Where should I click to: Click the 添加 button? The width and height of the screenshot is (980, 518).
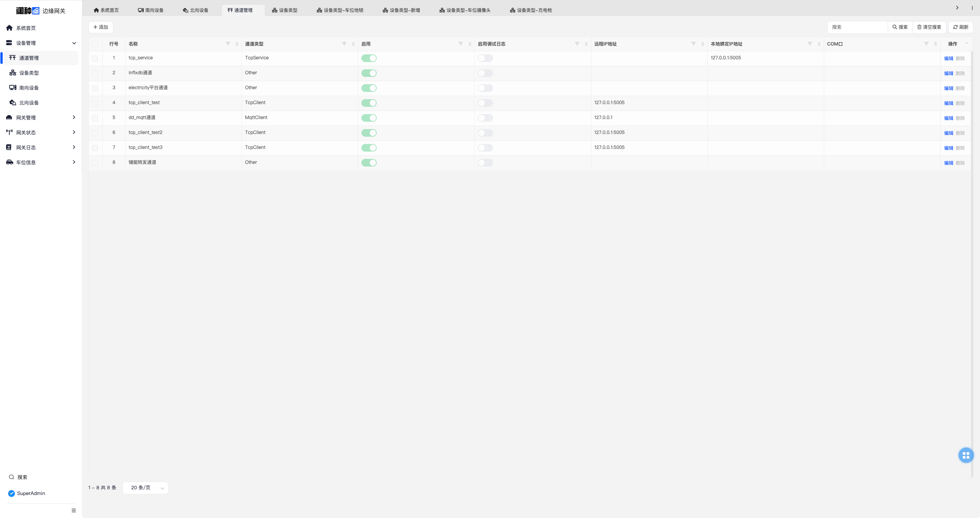[101, 27]
